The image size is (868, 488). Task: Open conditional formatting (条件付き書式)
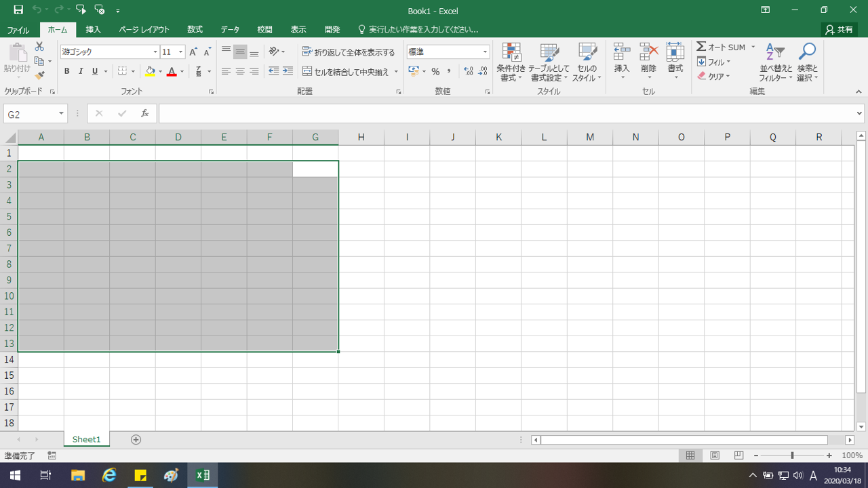coord(511,62)
